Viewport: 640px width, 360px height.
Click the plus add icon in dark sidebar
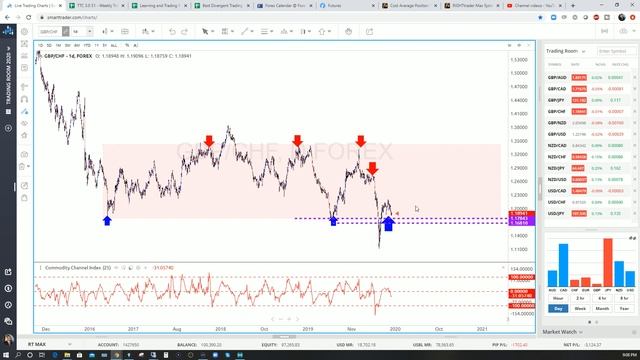point(8,128)
